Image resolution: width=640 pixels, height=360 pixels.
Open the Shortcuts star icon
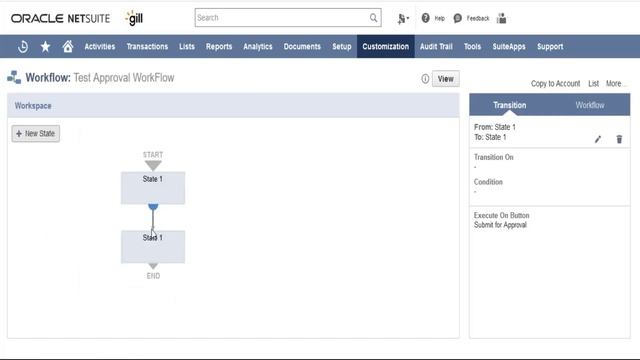(45, 47)
